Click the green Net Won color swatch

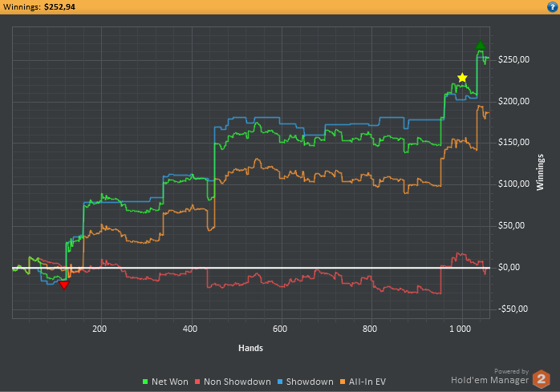pos(145,382)
